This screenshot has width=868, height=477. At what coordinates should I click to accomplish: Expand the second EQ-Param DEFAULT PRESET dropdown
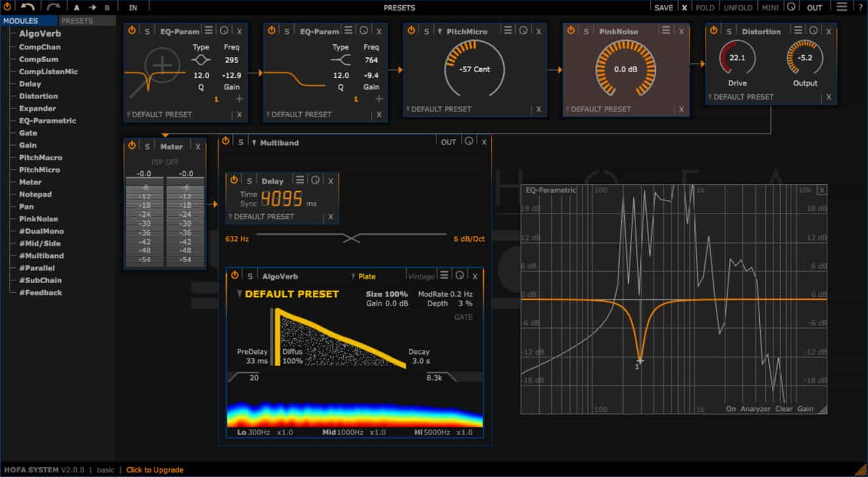pos(299,115)
